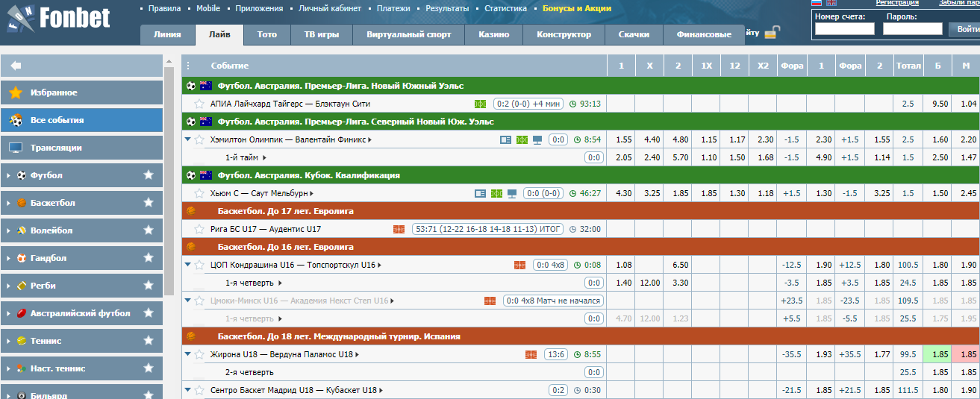Image resolution: width=980 pixels, height=399 pixels.
Task: Open the three-dot menu beside Событие
Action: pyautogui.click(x=188, y=66)
